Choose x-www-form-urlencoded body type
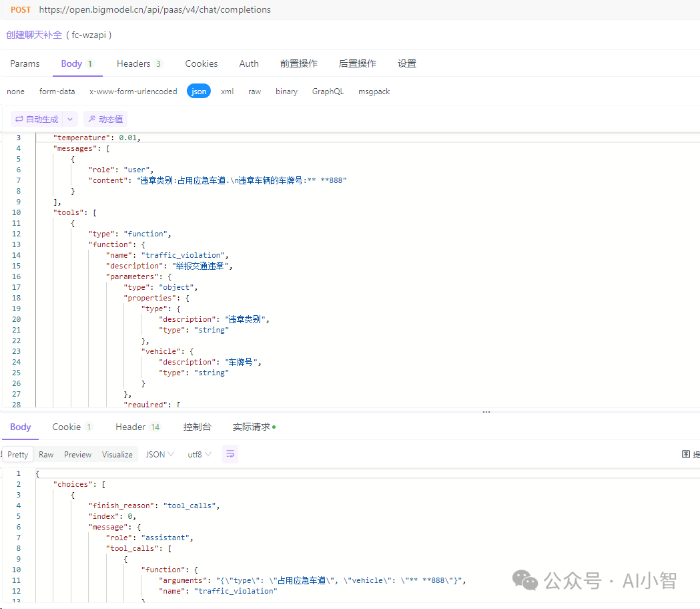The image size is (700, 609). tap(133, 91)
